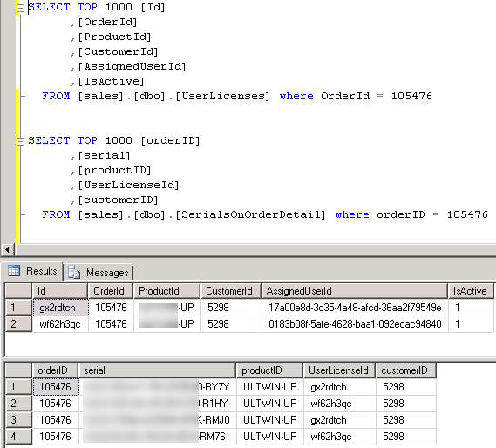Image resolution: width=496 pixels, height=448 pixels.
Task: Click the [UserLicenses] table name in query
Action: coord(222,96)
